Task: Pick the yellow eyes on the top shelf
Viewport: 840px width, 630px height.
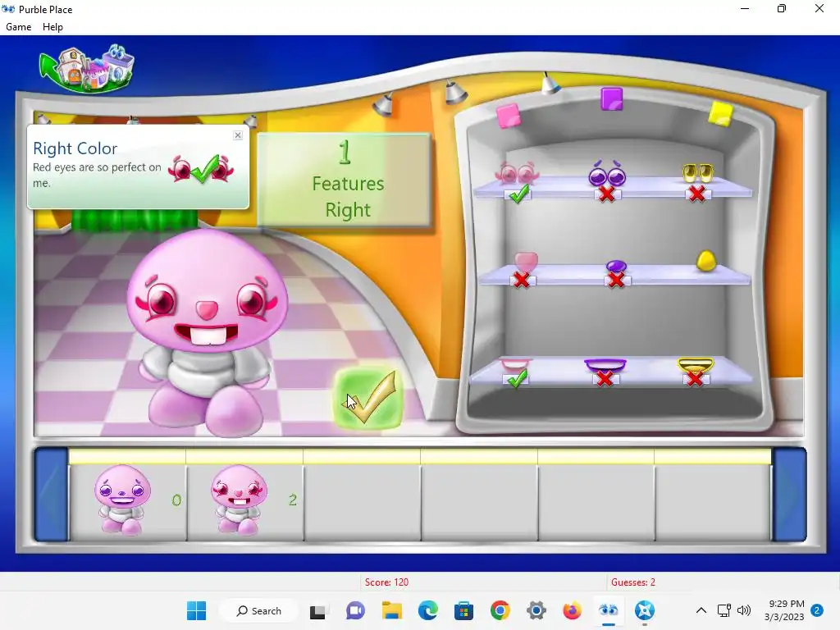Action: [697, 173]
